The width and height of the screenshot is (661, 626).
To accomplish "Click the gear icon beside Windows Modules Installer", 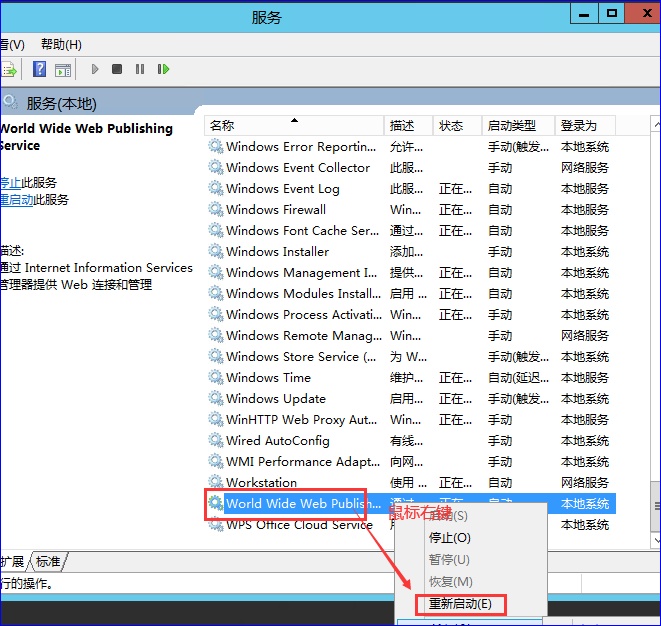I will (x=216, y=293).
